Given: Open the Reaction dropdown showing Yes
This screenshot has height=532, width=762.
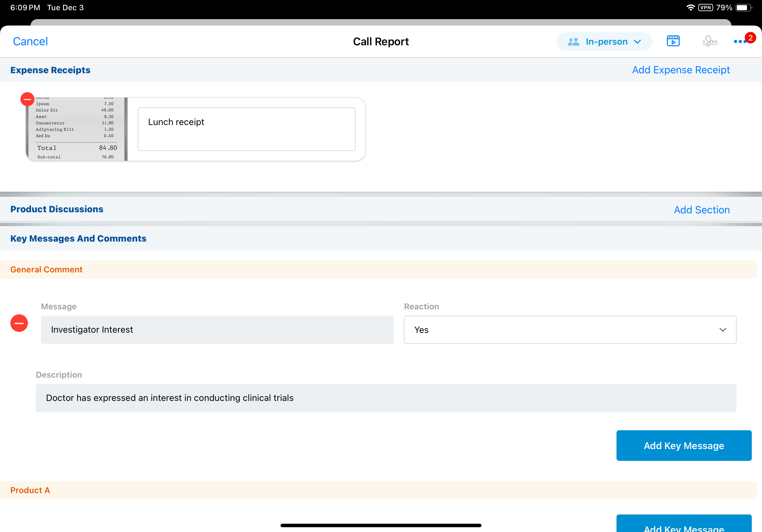Looking at the screenshot, I should (x=570, y=330).
